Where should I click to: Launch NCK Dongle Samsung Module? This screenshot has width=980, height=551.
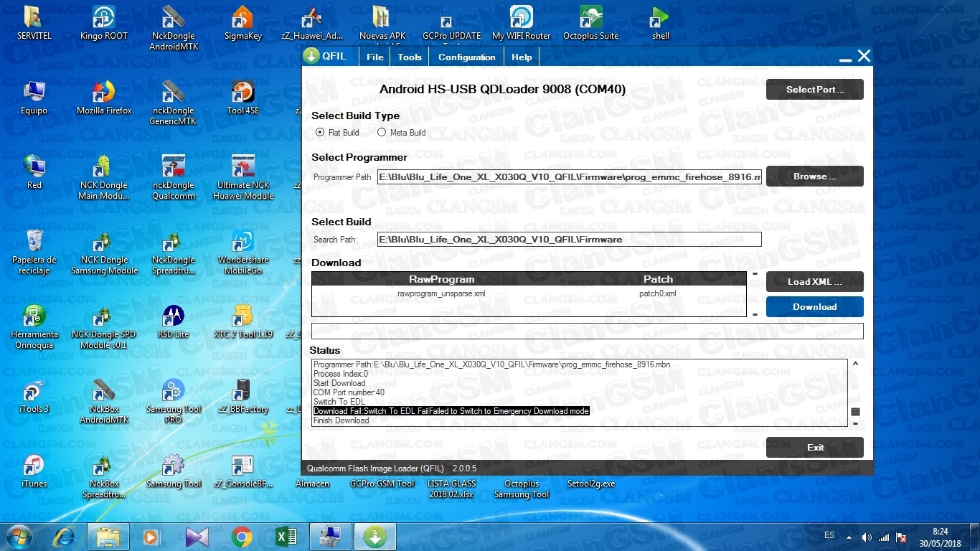click(104, 252)
